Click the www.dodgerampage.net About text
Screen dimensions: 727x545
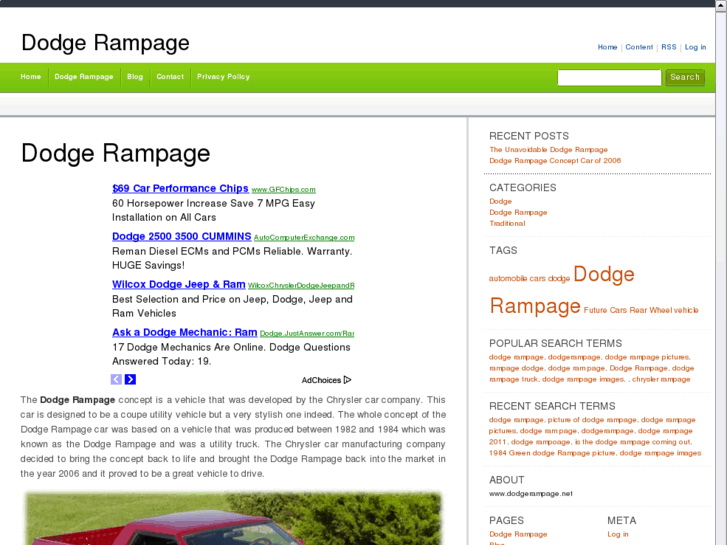[531, 494]
